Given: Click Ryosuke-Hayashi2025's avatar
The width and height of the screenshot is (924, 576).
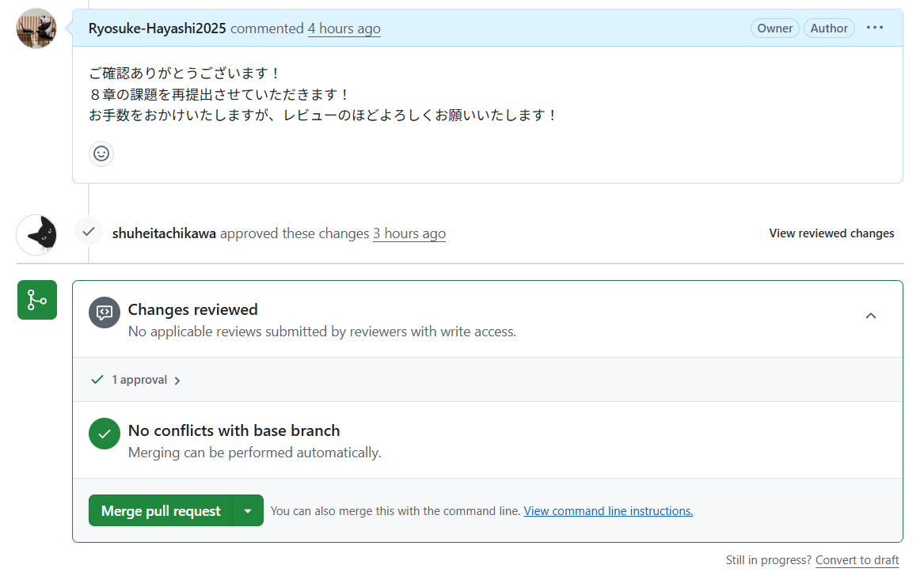Looking at the screenshot, I should 36,28.
